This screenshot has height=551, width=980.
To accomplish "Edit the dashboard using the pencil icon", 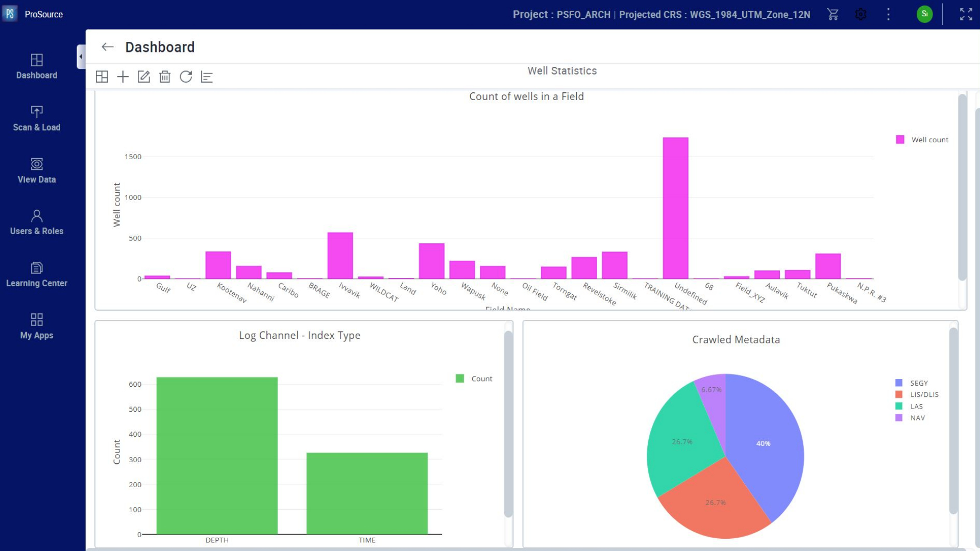I will pyautogui.click(x=143, y=77).
